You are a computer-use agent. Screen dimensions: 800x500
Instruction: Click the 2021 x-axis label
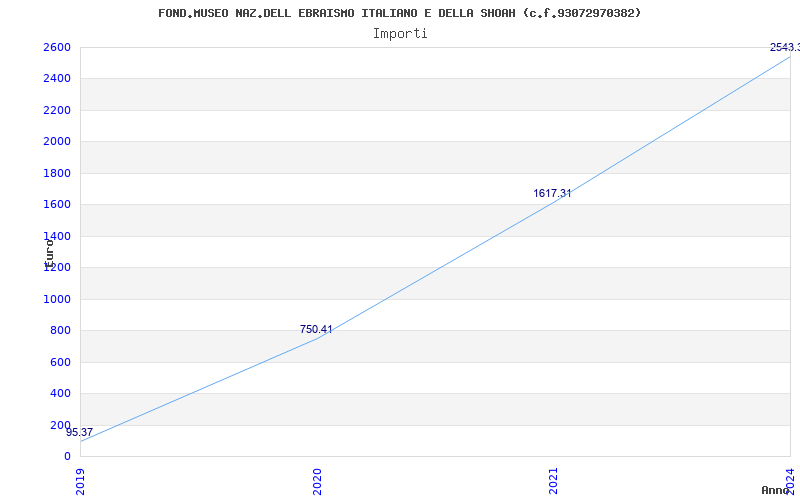(x=554, y=481)
